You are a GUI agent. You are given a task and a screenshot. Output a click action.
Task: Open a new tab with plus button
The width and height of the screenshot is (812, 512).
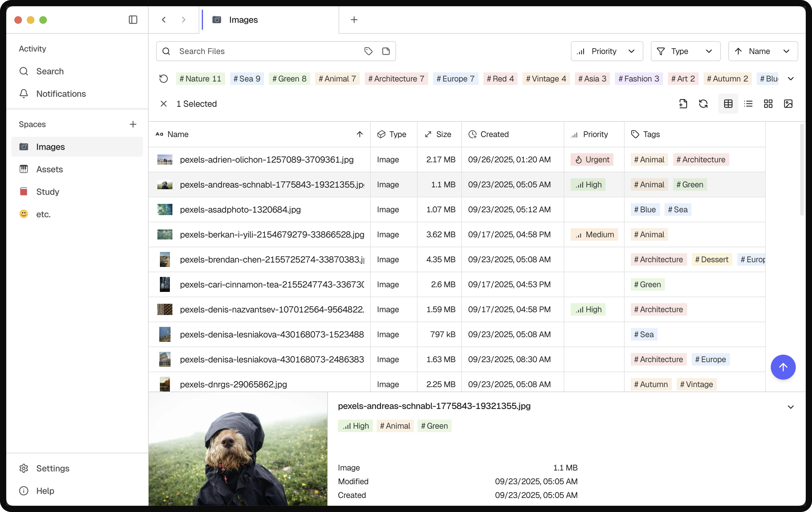coord(354,20)
